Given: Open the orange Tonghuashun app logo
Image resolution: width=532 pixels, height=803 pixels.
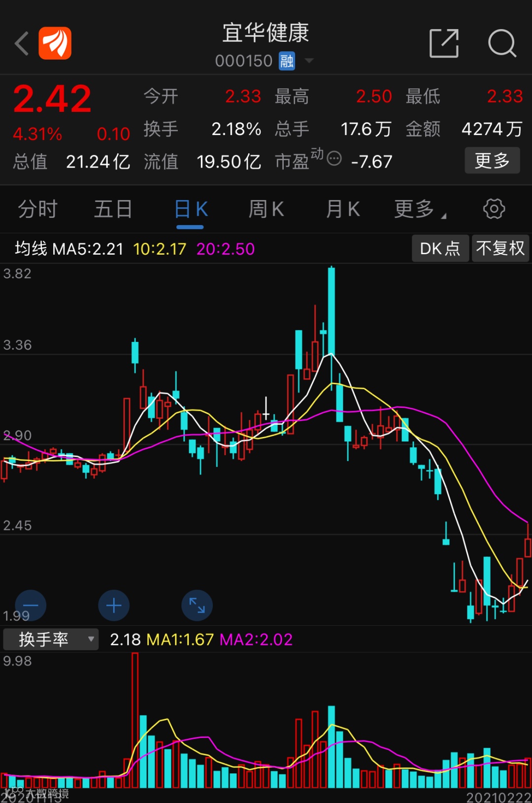Looking at the screenshot, I should click(x=55, y=43).
